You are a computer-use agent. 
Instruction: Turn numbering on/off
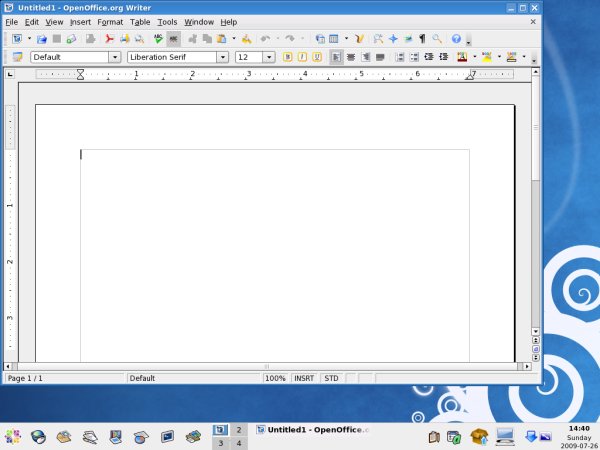[399, 57]
